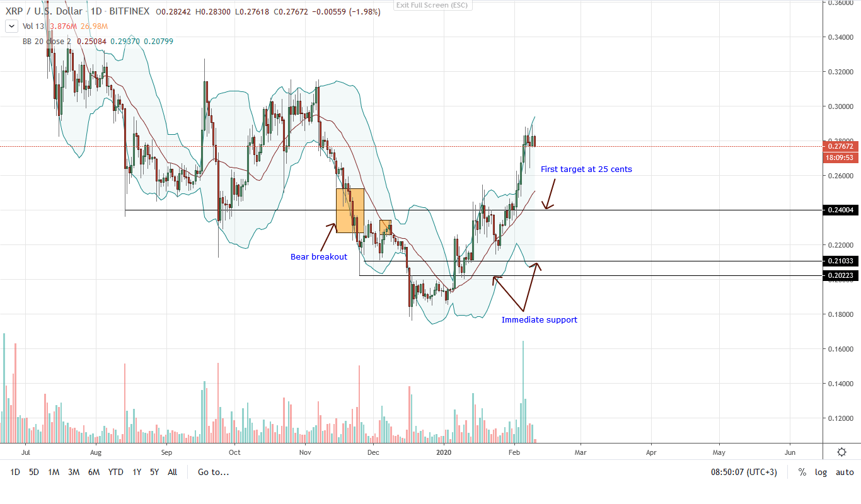Click the 0.24004 price line label
This screenshot has height=504, width=861.
point(841,210)
